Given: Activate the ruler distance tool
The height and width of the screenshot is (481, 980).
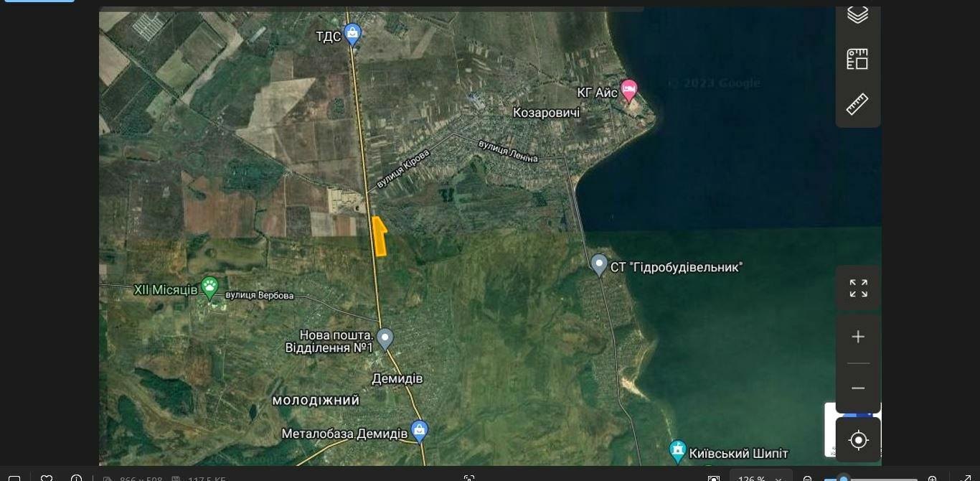Looking at the screenshot, I should [x=857, y=104].
